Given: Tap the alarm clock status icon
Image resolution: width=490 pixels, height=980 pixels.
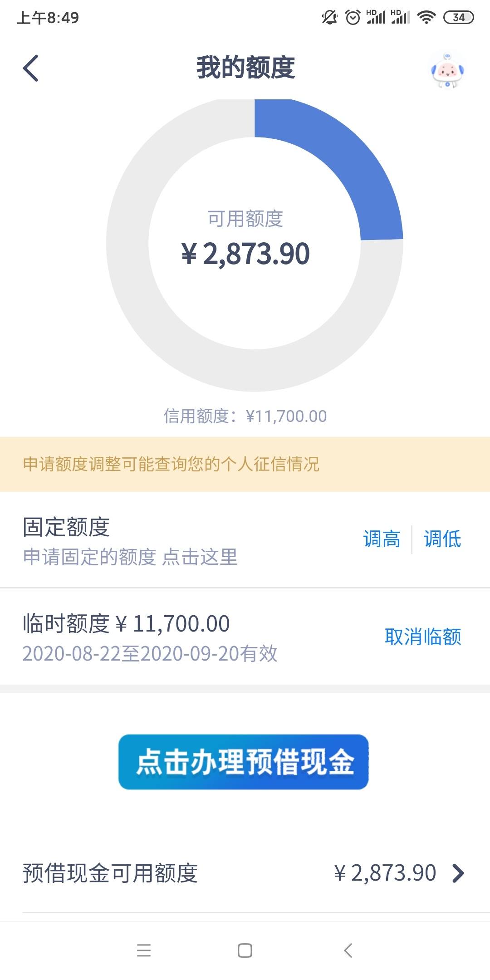Looking at the screenshot, I should [353, 18].
